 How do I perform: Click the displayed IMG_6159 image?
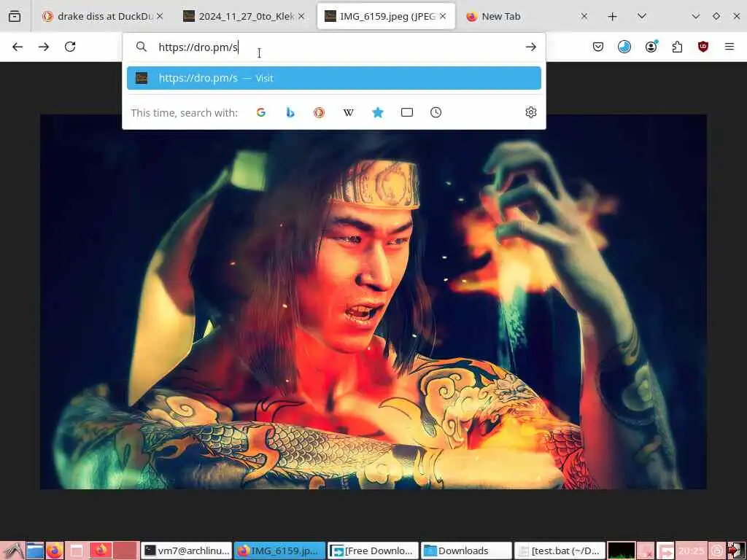[373, 302]
